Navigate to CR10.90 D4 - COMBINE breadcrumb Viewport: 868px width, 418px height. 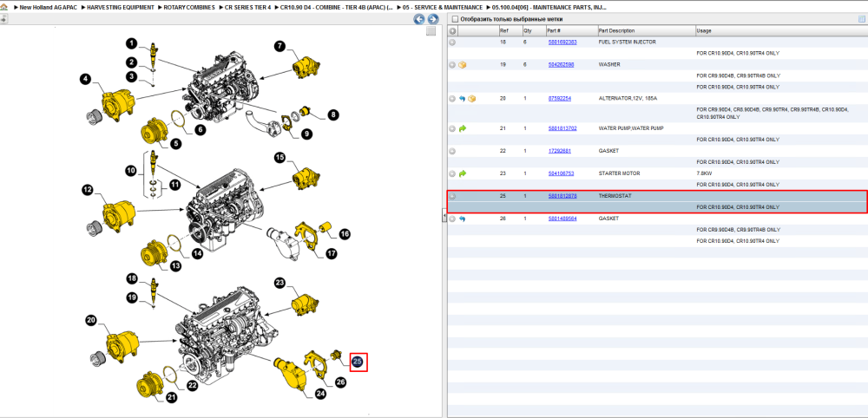(x=337, y=8)
